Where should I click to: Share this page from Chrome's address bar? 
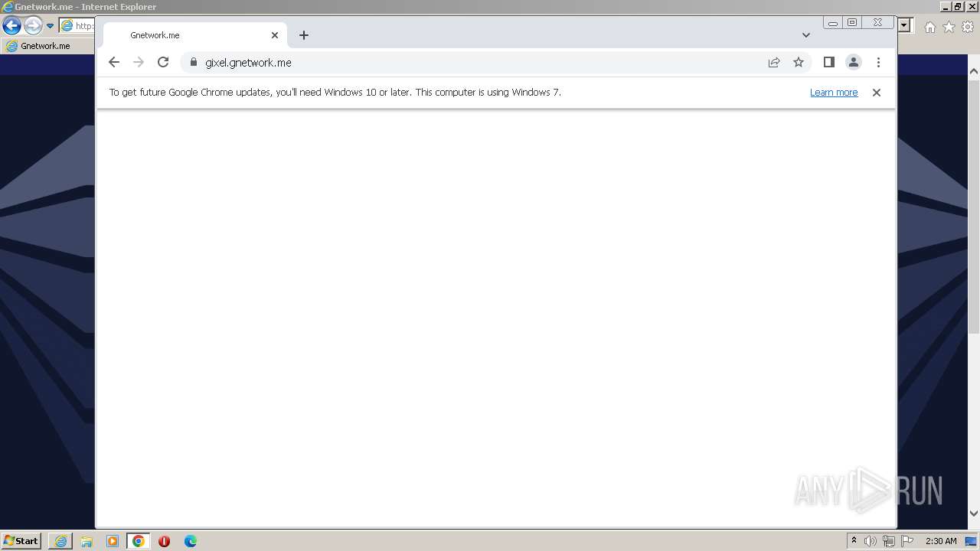click(x=774, y=63)
